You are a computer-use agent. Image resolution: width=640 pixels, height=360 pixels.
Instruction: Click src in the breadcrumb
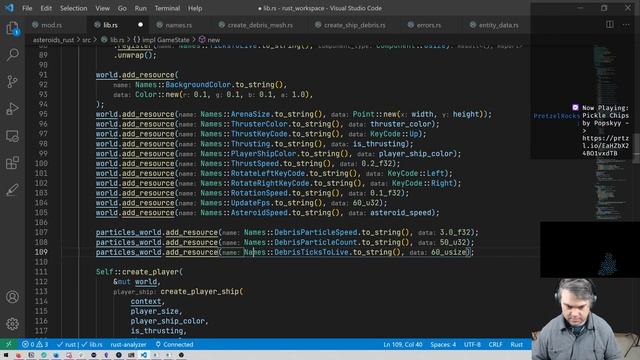click(x=87, y=40)
